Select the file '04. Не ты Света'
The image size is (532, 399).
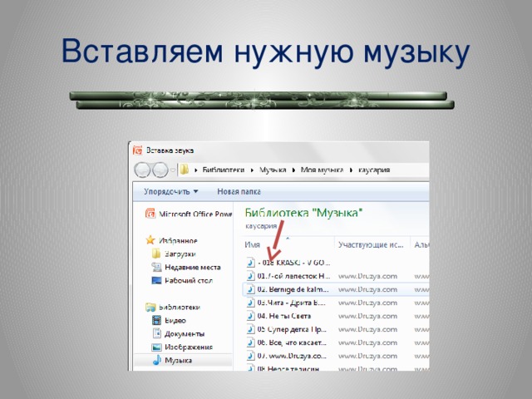pos(284,316)
